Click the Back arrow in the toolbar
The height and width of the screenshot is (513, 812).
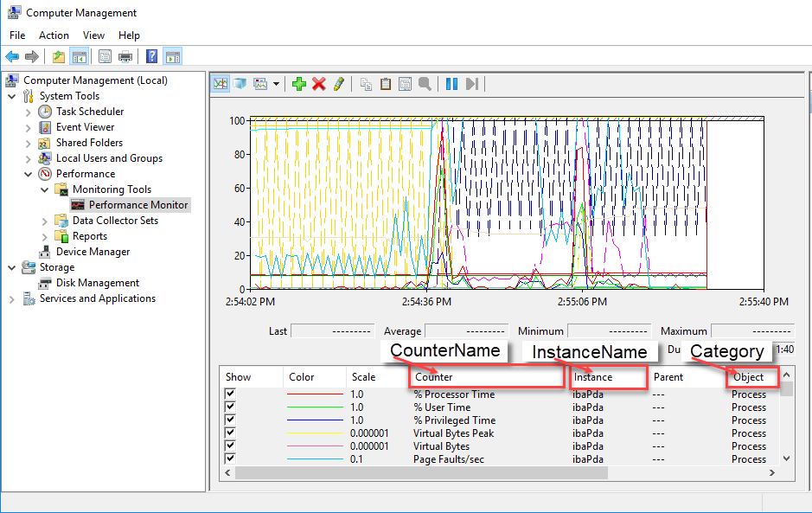point(12,57)
